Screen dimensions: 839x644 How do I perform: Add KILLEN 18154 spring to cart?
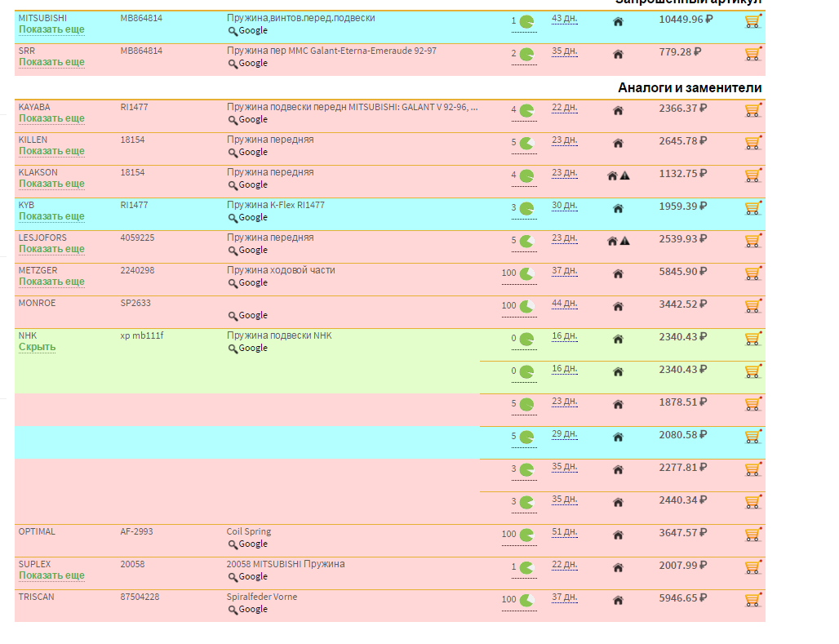point(752,143)
